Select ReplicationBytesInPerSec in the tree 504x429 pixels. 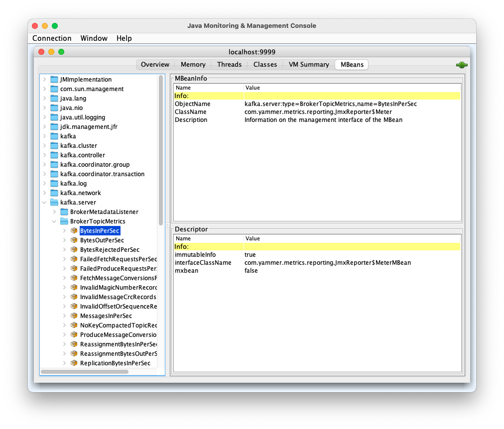click(x=115, y=363)
